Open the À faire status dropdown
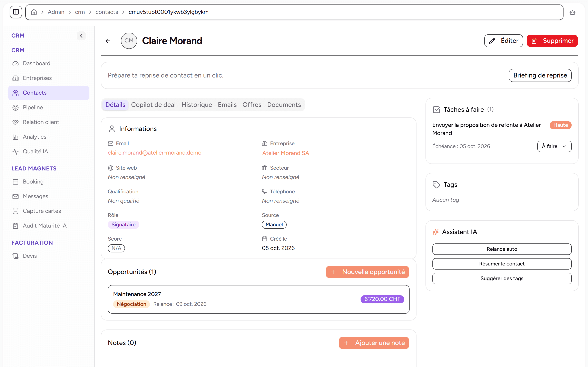 554,146
